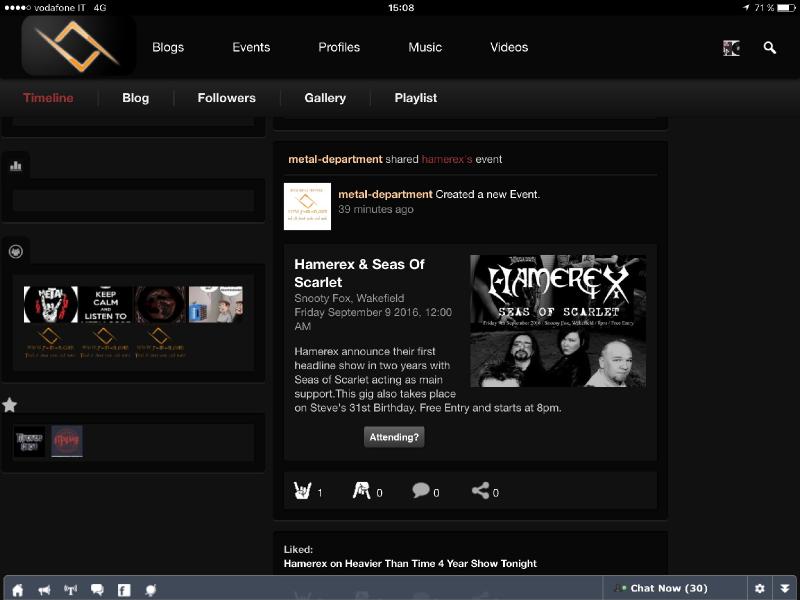Tap the rock-horns like icon

[302, 490]
